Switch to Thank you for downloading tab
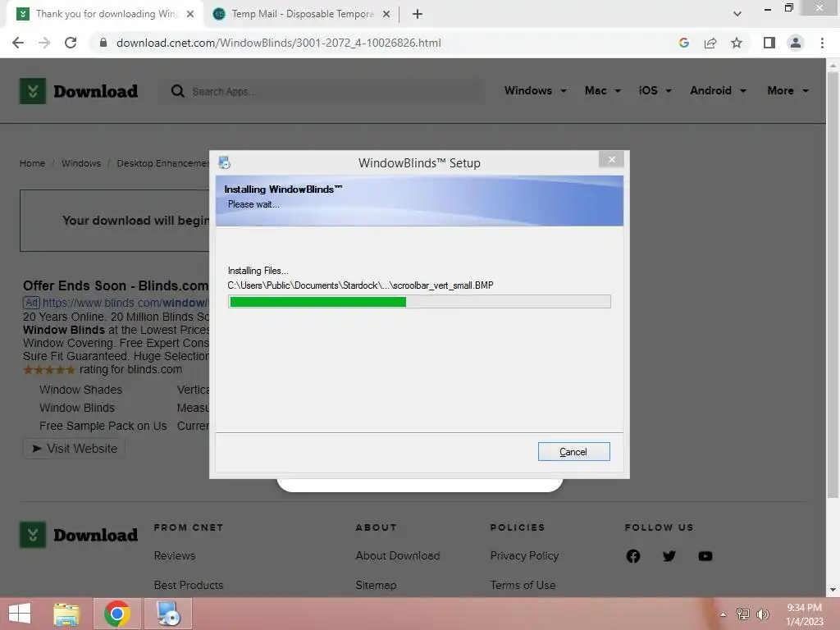 [106, 14]
